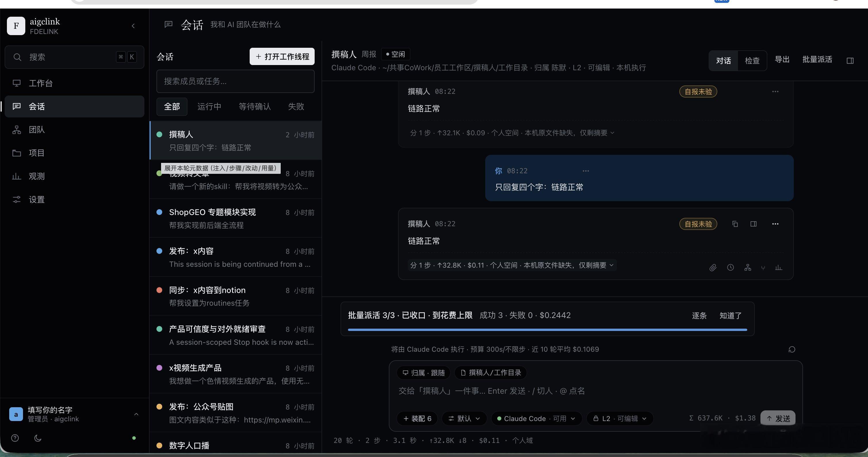Click the global 搜索 box in the sidebar
The height and width of the screenshot is (457, 868).
click(74, 57)
